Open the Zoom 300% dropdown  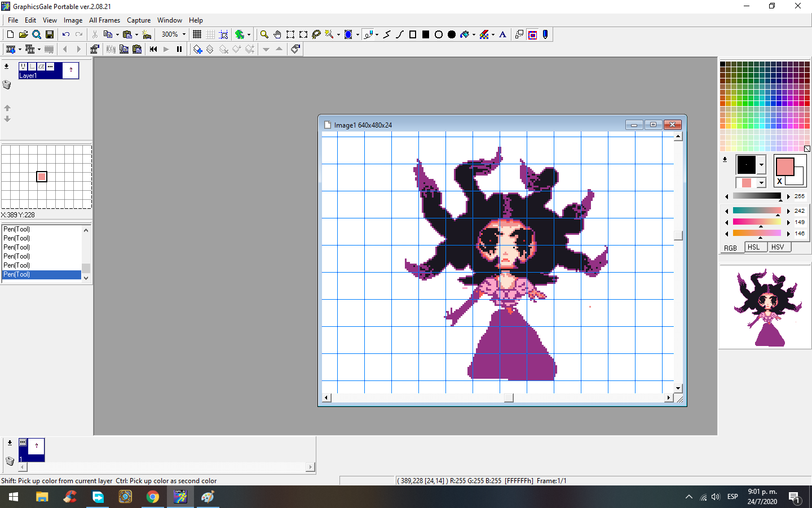click(184, 34)
